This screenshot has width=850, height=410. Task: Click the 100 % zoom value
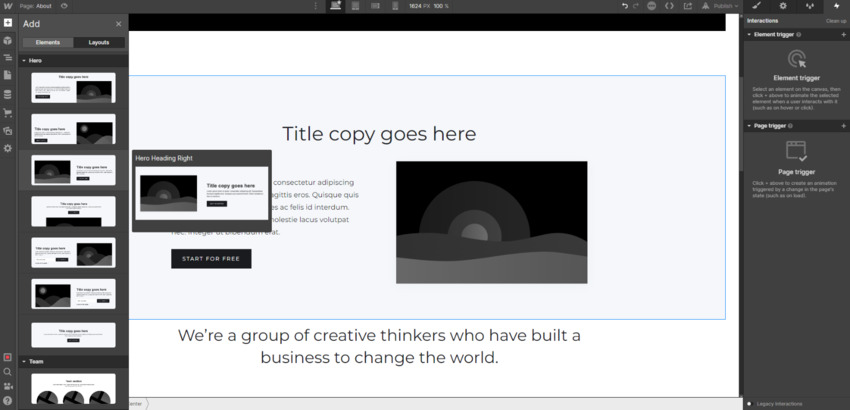[x=441, y=6]
